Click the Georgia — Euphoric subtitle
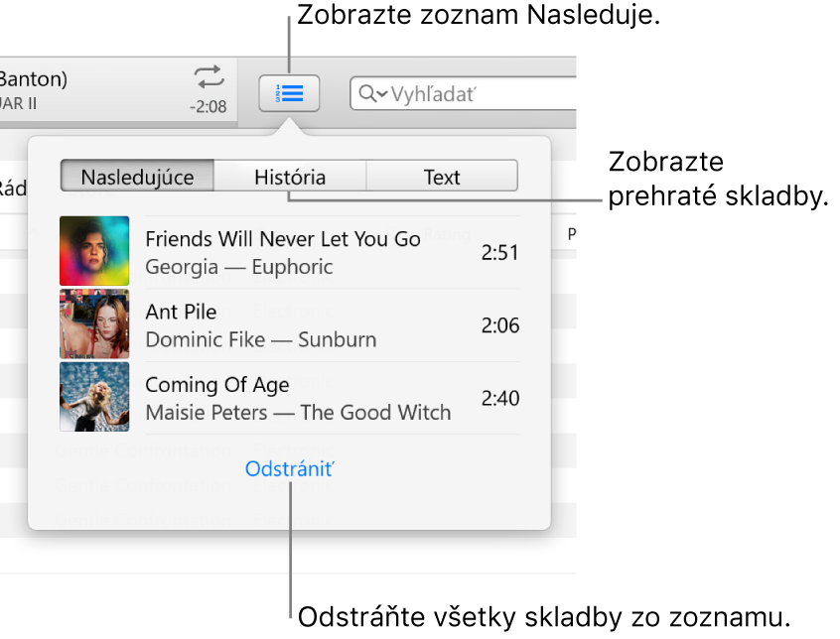The height and width of the screenshot is (639, 840). click(239, 267)
